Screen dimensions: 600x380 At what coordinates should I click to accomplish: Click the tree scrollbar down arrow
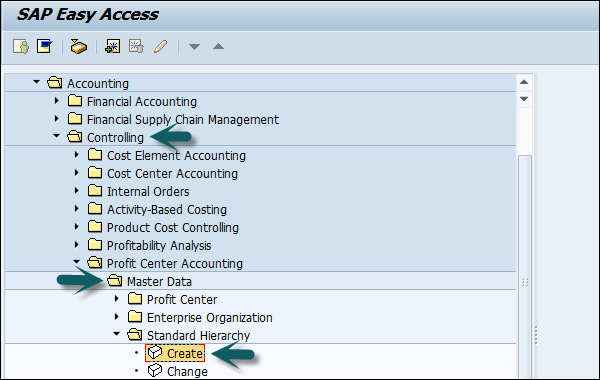click(x=524, y=99)
